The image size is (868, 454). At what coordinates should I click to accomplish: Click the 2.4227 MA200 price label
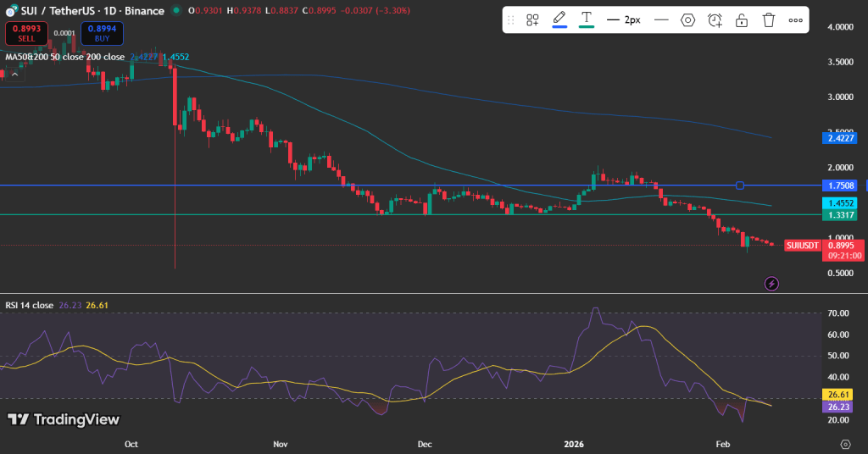coord(840,138)
